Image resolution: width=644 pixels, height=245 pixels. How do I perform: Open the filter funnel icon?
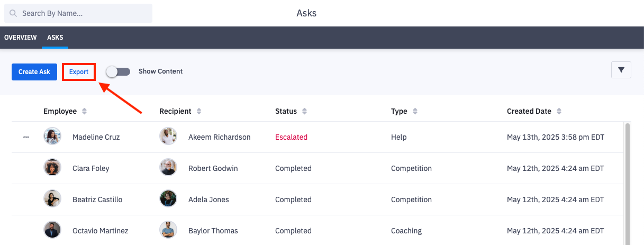[x=621, y=70]
